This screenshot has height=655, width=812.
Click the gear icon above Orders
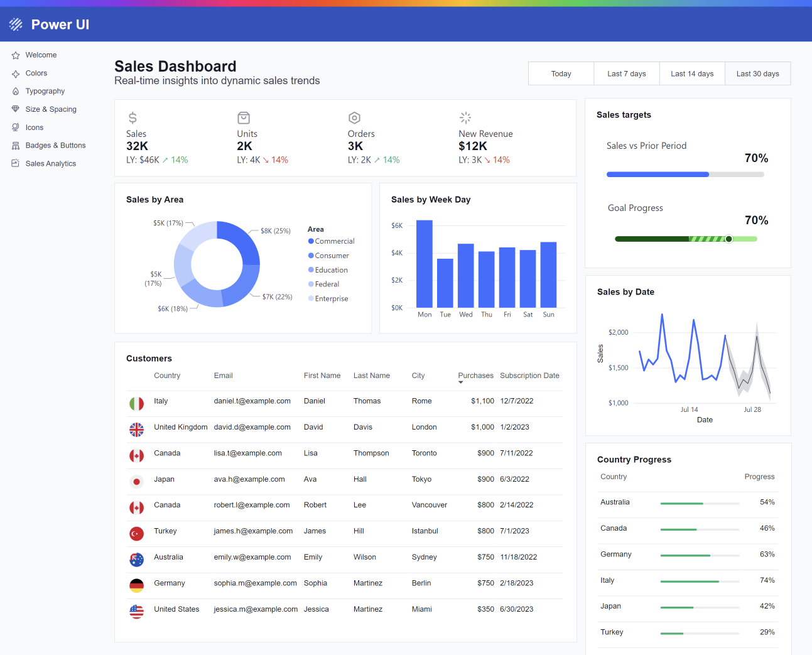(x=354, y=117)
